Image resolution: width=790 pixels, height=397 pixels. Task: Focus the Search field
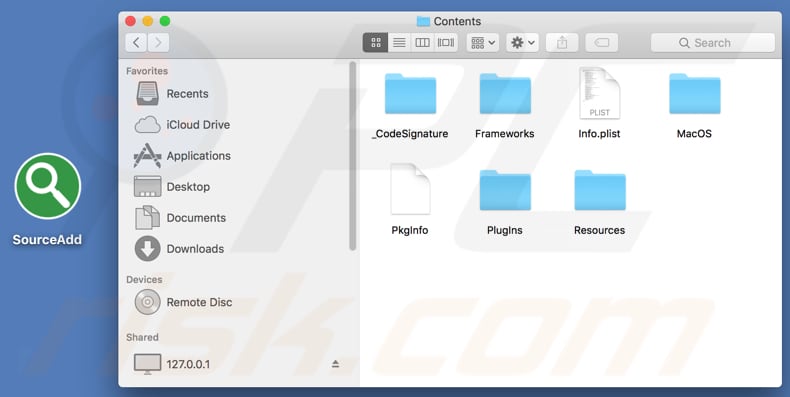coord(712,43)
